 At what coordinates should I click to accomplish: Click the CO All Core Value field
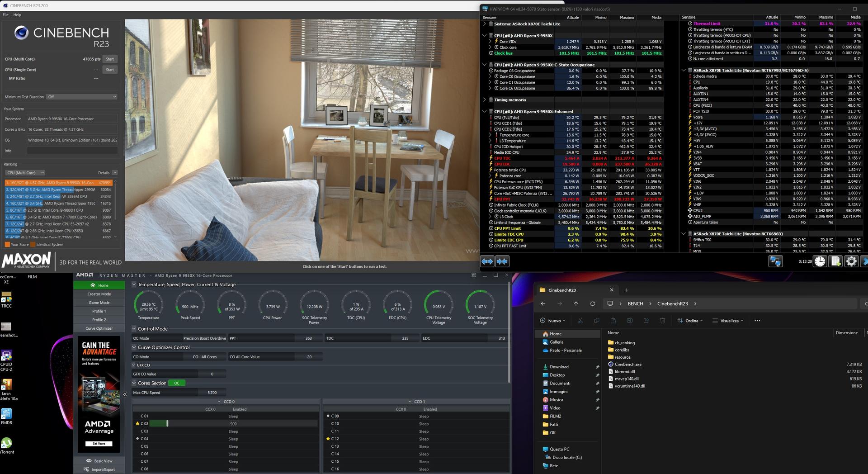309,357
